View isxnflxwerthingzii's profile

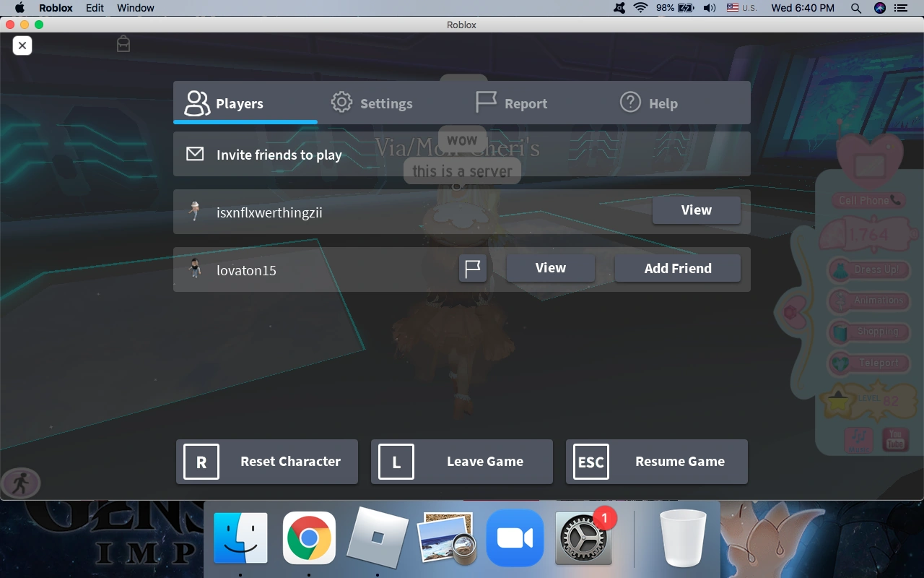click(x=697, y=210)
